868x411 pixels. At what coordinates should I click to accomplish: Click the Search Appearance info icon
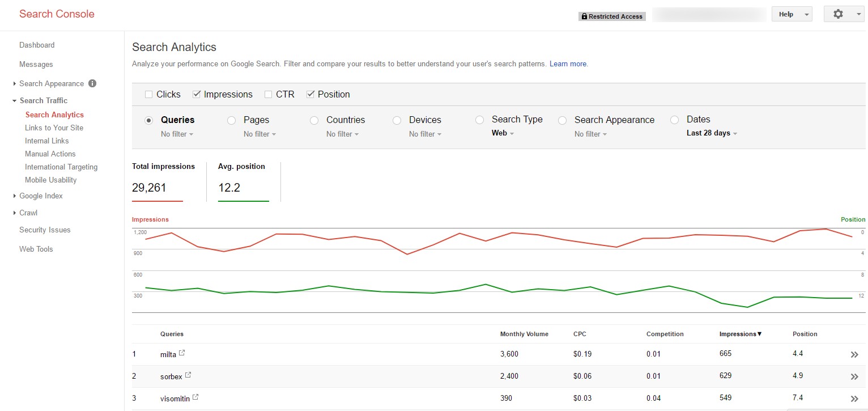click(x=92, y=83)
